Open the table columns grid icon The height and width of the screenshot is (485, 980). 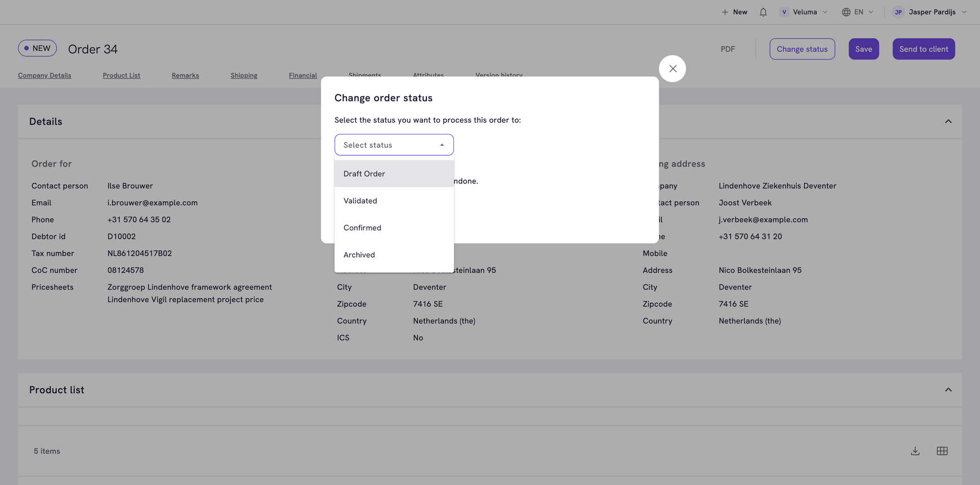[x=942, y=451]
